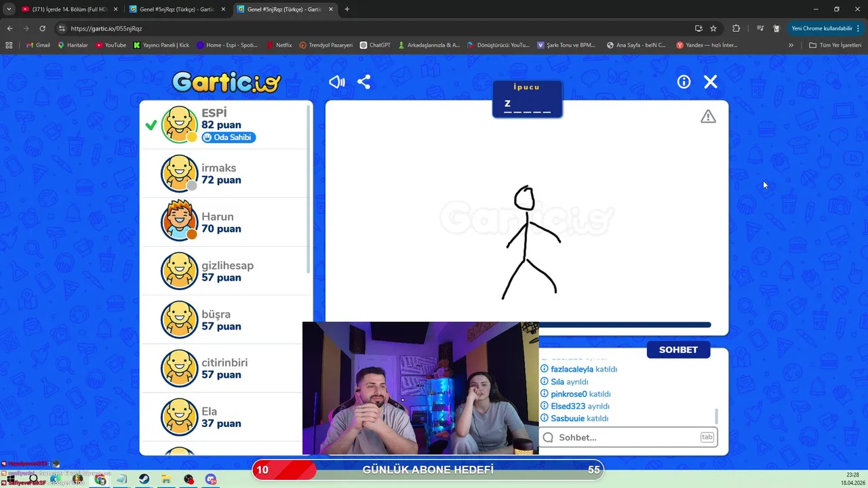Click the Gartic.io logo

coord(226,82)
